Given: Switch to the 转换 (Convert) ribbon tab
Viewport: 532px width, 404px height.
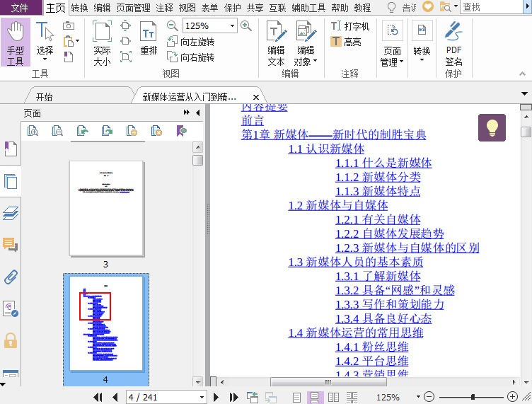Looking at the screenshot, I should click(79, 8).
